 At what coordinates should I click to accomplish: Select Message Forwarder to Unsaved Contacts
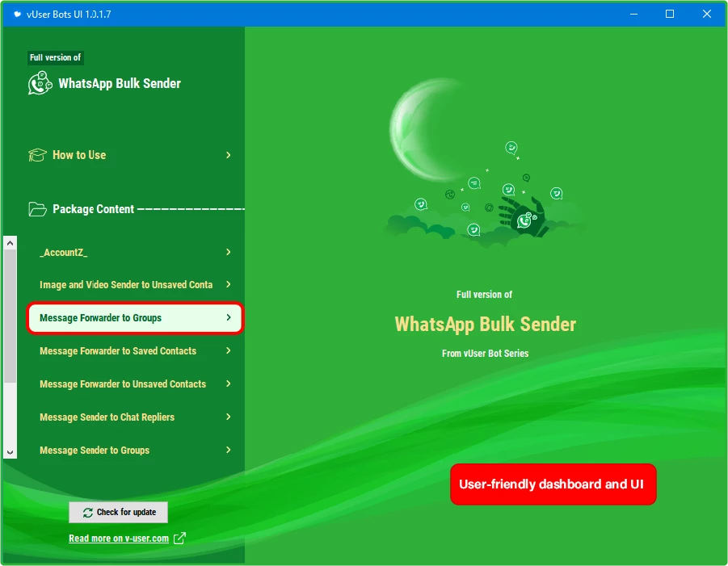(x=136, y=384)
